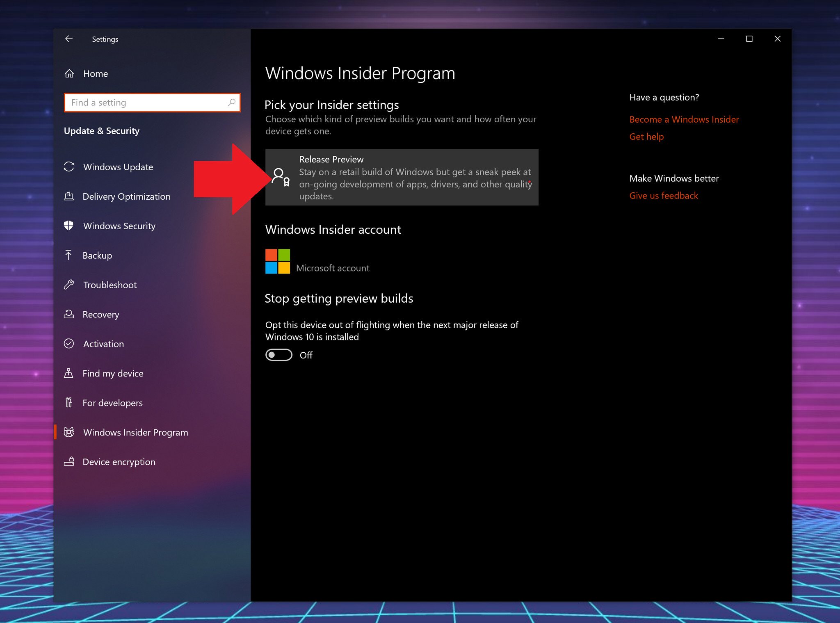The width and height of the screenshot is (840, 623).
Task: Click the Windows Insider account heading
Action: (x=333, y=230)
